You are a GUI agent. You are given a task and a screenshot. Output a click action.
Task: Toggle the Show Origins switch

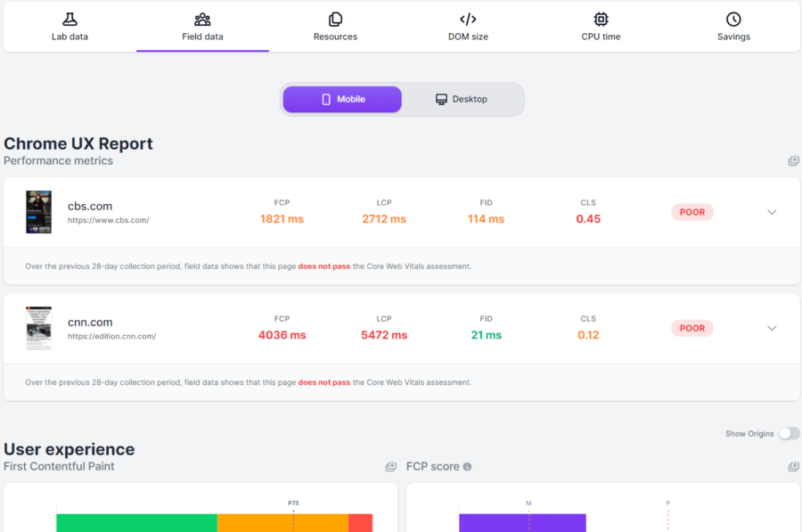(x=790, y=433)
